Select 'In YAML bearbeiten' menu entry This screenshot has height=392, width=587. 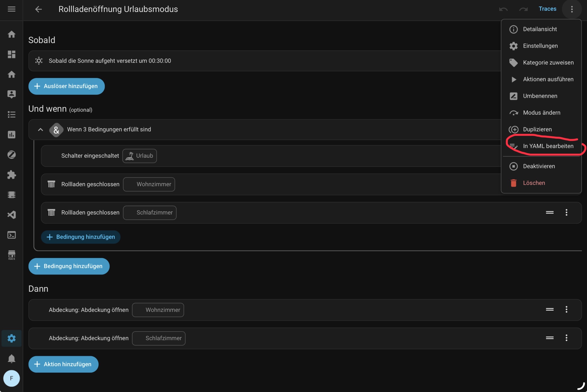[548, 146]
